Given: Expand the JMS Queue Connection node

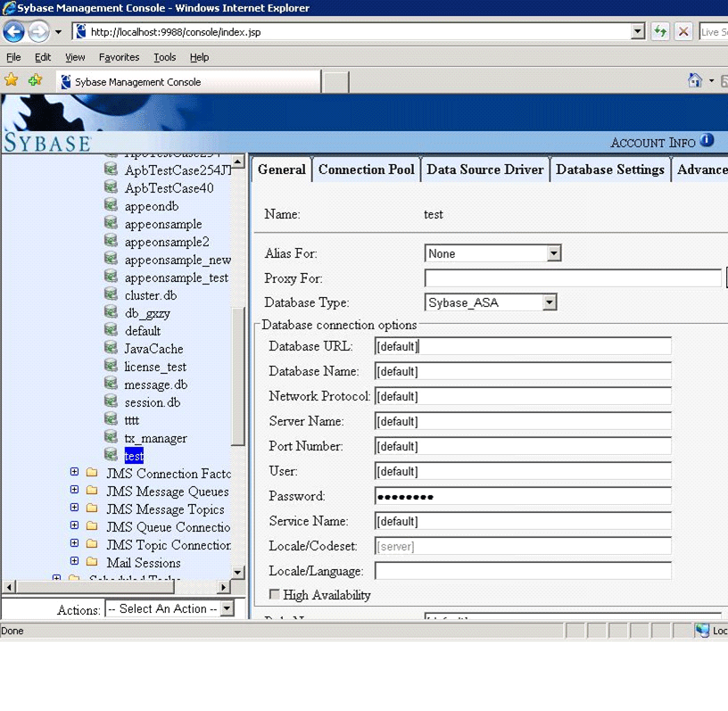Looking at the screenshot, I should pos(74,525).
